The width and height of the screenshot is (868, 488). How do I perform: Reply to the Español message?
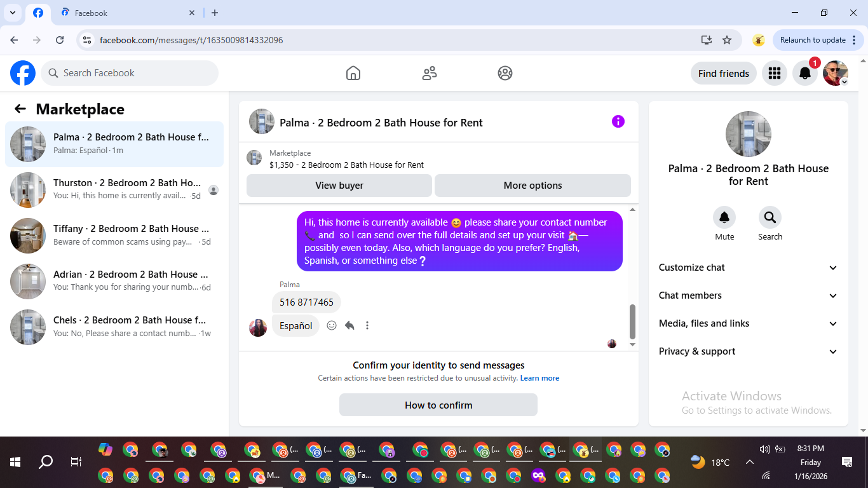[x=349, y=325]
